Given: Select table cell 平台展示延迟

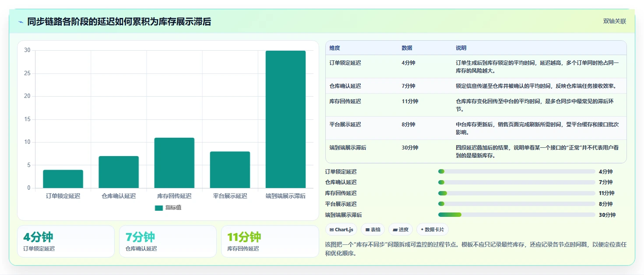Looking at the screenshot, I should (345, 125).
